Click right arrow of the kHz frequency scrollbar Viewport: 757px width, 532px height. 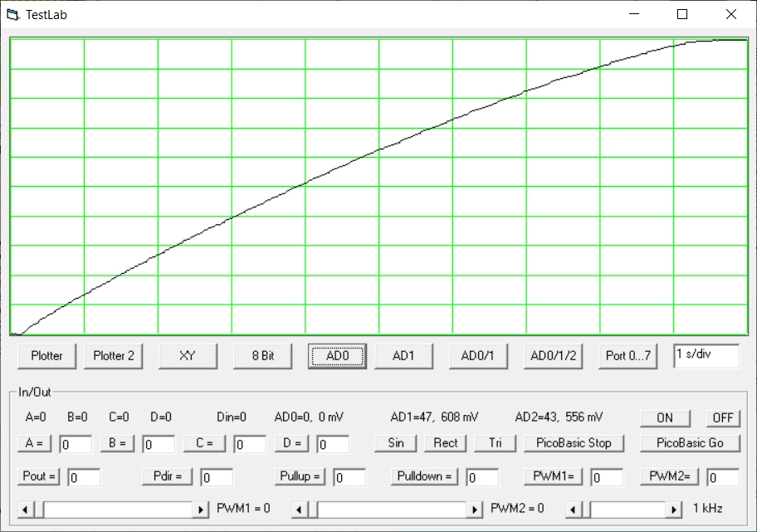point(673,509)
